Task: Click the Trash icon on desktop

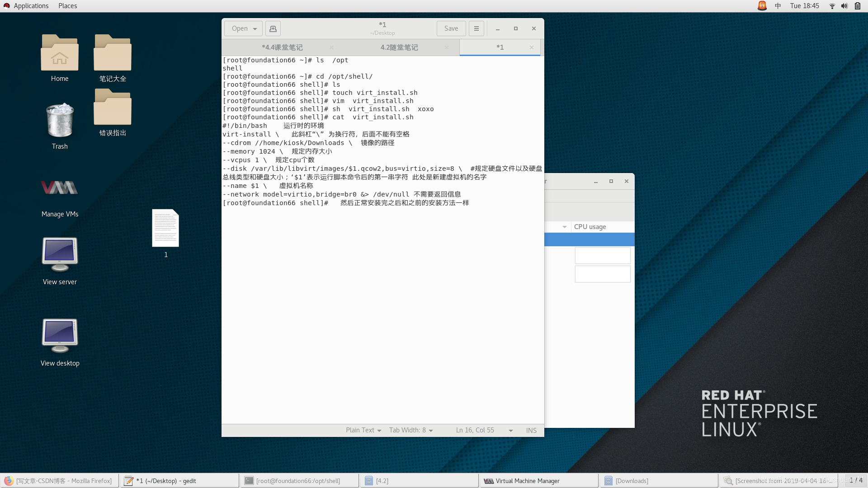Action: [x=60, y=121]
